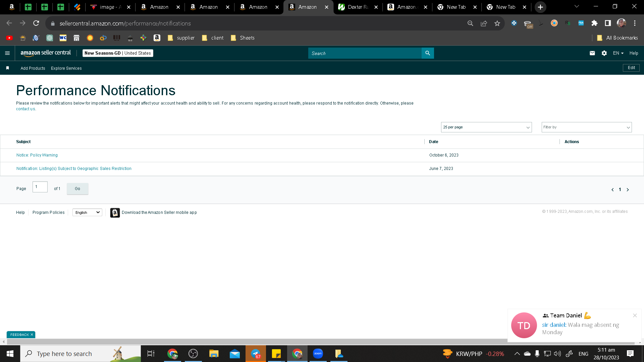This screenshot has height=362, width=644.
Task: Open the English footer language dropdown
Action: coord(87,213)
